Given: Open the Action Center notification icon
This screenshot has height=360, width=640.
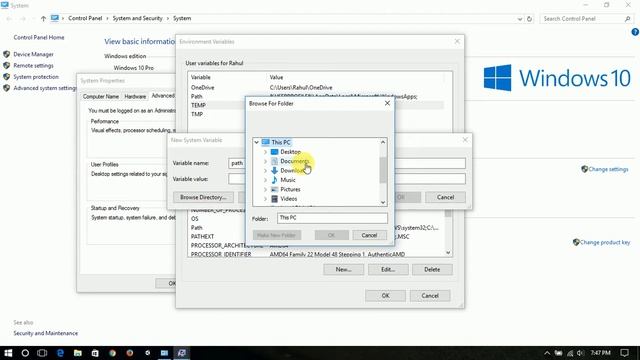Looking at the screenshot, I should [624, 353].
